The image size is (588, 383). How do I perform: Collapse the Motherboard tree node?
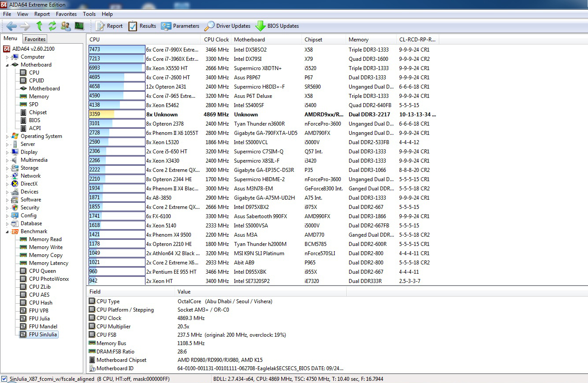click(x=7, y=65)
